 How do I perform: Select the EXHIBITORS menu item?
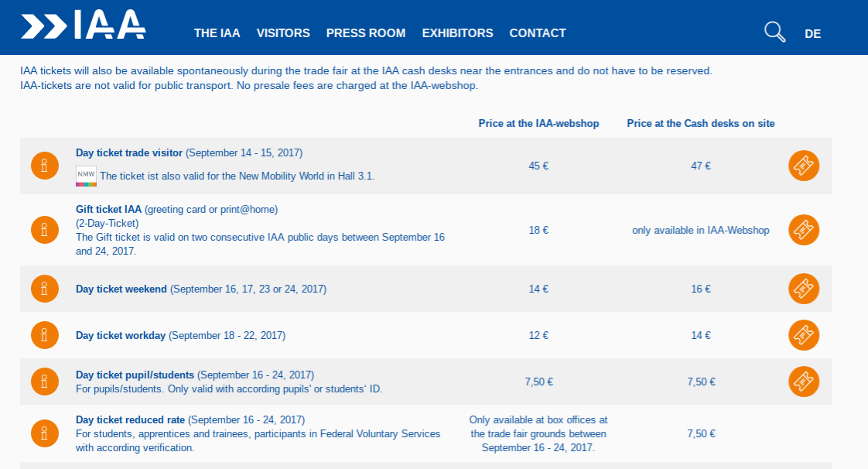pyautogui.click(x=457, y=33)
